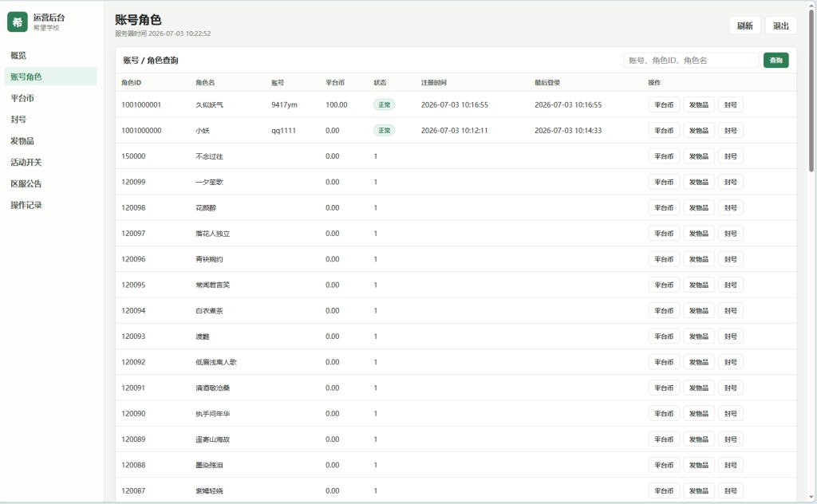This screenshot has height=504, width=817.
Task: Click 发物品 button for 小妖 row
Action: tap(699, 130)
